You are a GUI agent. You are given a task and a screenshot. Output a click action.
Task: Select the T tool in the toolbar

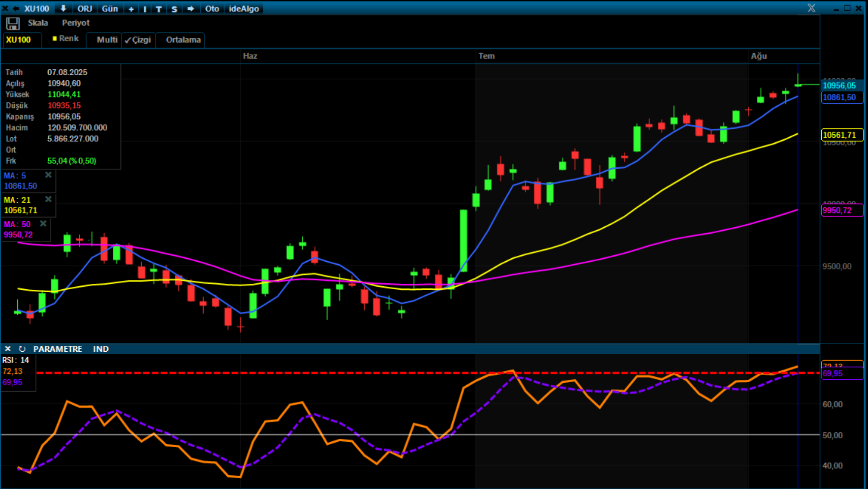[159, 9]
